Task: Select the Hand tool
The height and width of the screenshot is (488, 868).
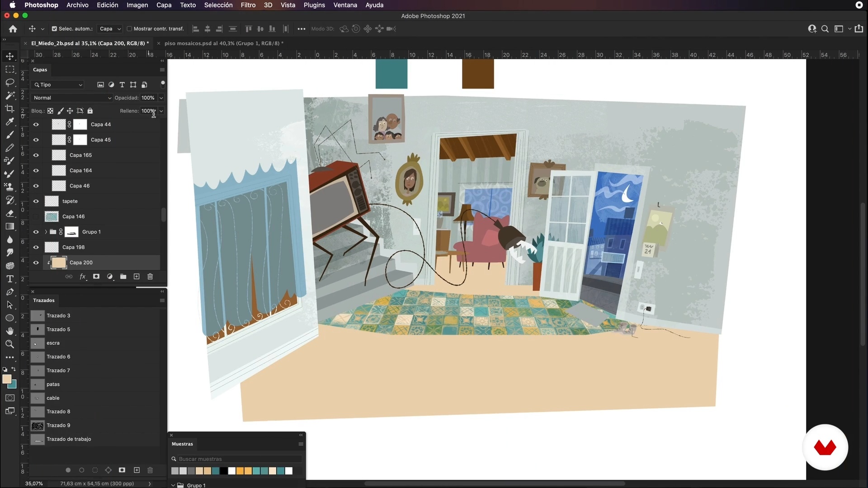Action: pos(9,331)
